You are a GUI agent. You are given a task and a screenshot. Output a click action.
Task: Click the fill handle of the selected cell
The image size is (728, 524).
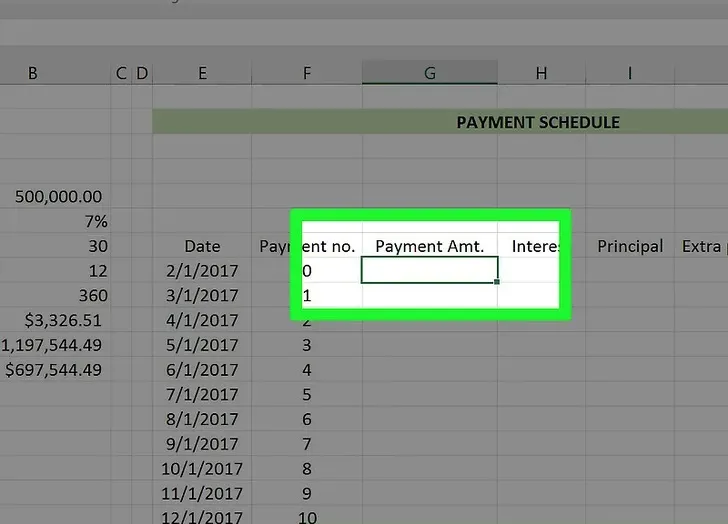click(x=497, y=282)
